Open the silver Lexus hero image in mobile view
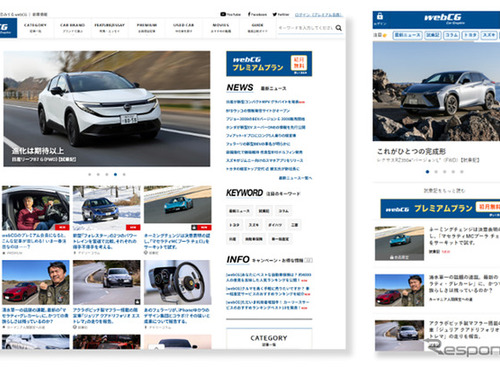The width and height of the screenshot is (500, 367). tap(436, 91)
